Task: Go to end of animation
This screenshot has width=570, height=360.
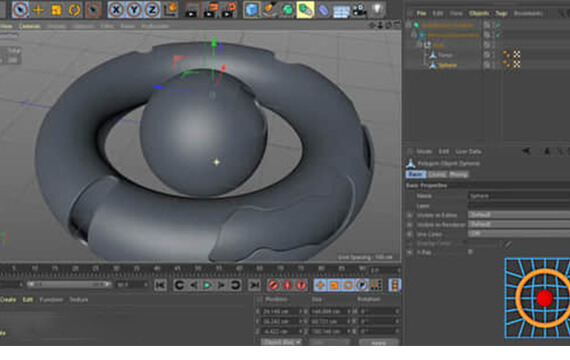Action: click(254, 285)
